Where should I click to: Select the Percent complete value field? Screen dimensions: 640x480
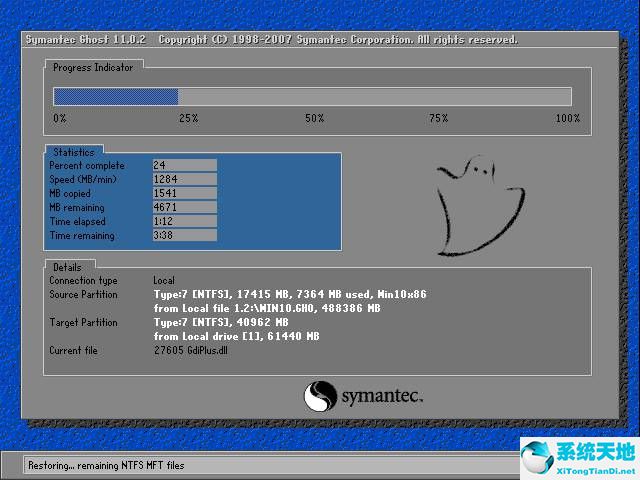tap(184, 166)
